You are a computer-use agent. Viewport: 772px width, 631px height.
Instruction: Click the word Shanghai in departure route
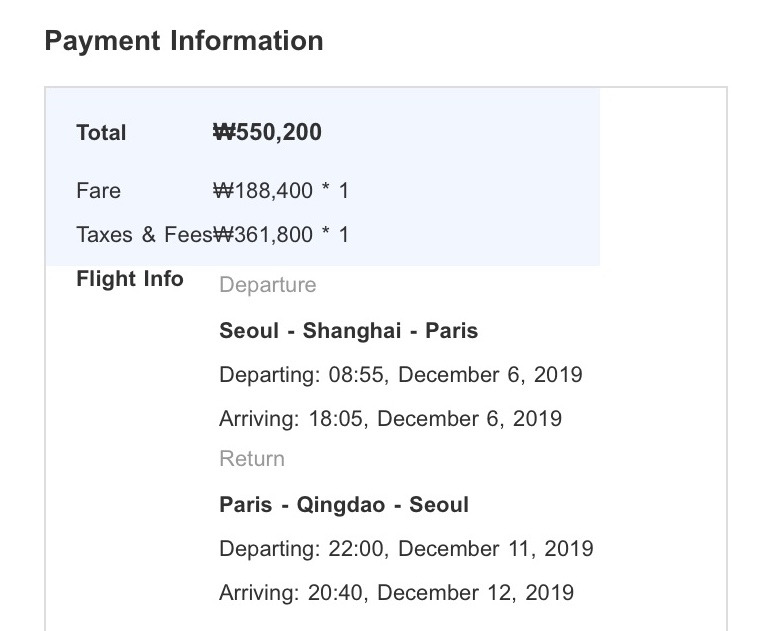tap(352, 331)
